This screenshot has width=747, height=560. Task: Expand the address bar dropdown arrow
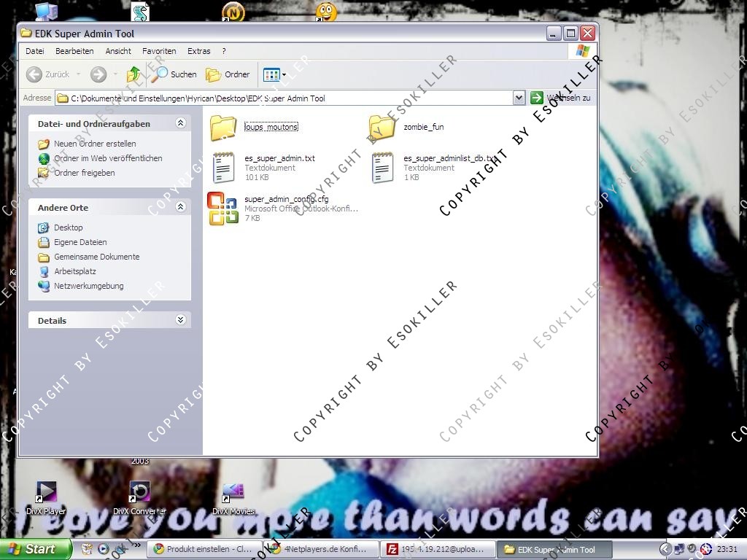(x=519, y=98)
